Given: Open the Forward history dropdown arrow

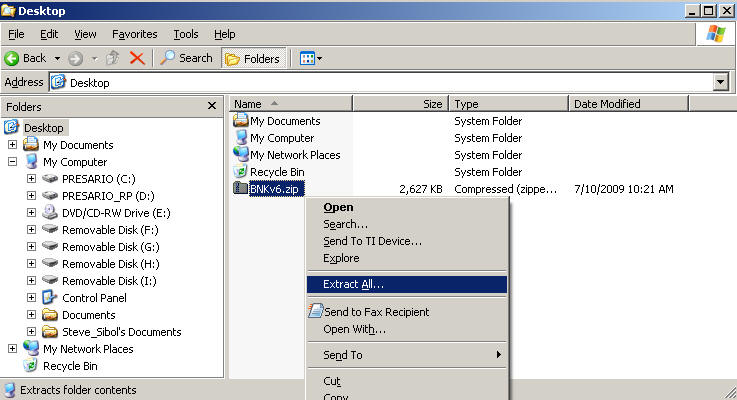Looking at the screenshot, I should pos(94,59).
